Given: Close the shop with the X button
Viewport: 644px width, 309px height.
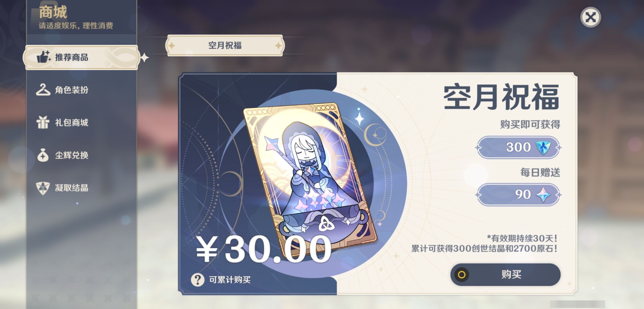Looking at the screenshot, I should [590, 17].
